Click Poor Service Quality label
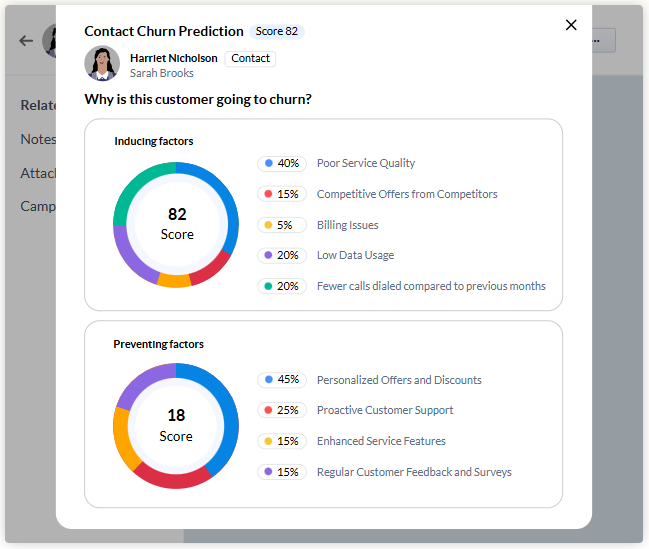649x549 pixels. pyautogui.click(x=366, y=163)
